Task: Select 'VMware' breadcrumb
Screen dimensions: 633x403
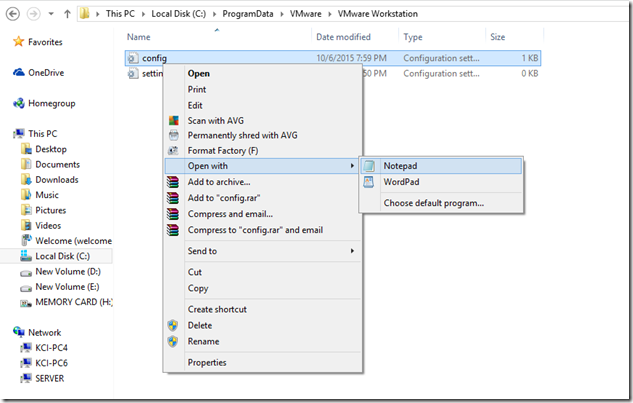Action: click(306, 14)
